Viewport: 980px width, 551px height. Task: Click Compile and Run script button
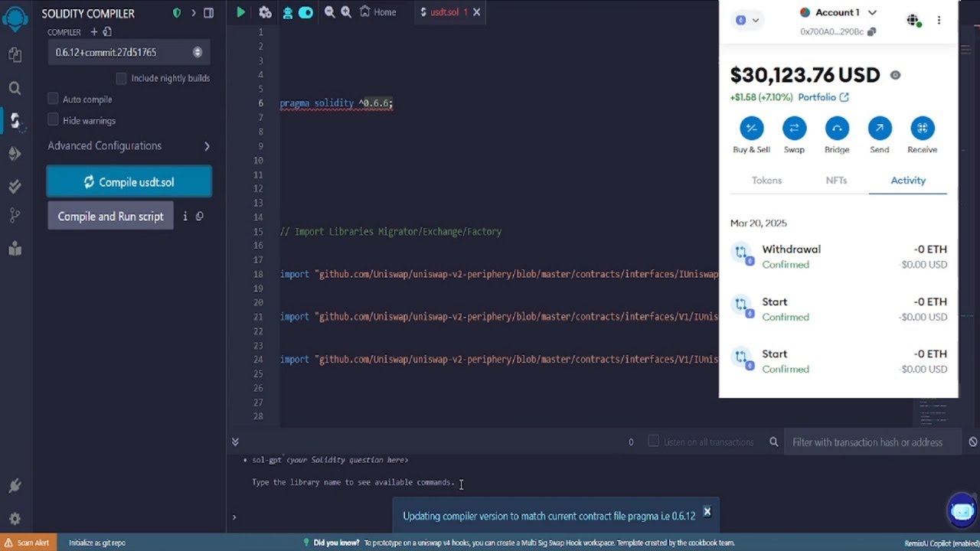110,217
